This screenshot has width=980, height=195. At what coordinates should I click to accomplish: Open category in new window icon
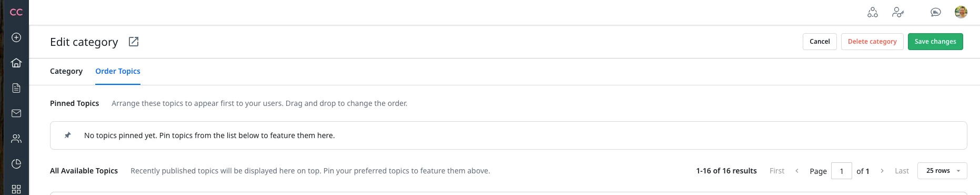pyautogui.click(x=134, y=42)
